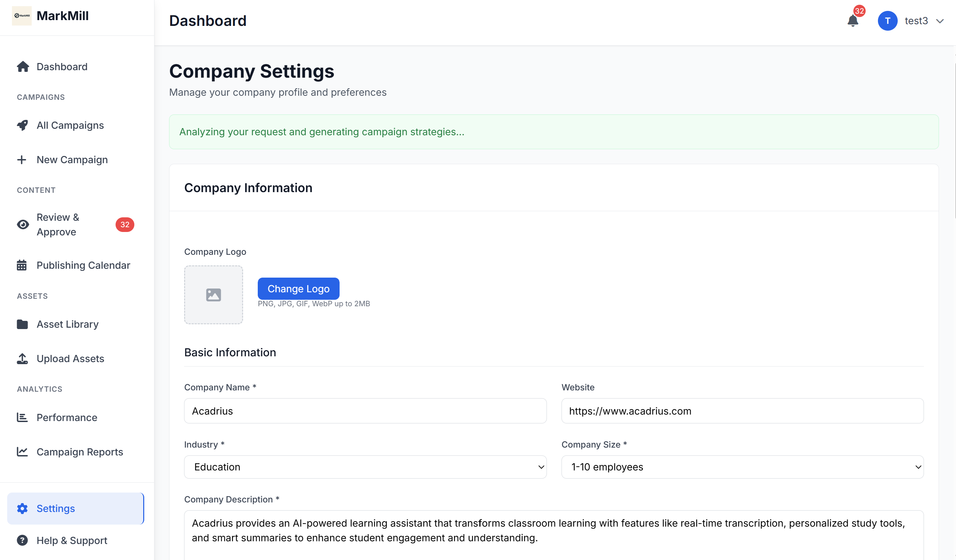Select Settings in the sidebar
956x560 pixels.
pos(56,509)
